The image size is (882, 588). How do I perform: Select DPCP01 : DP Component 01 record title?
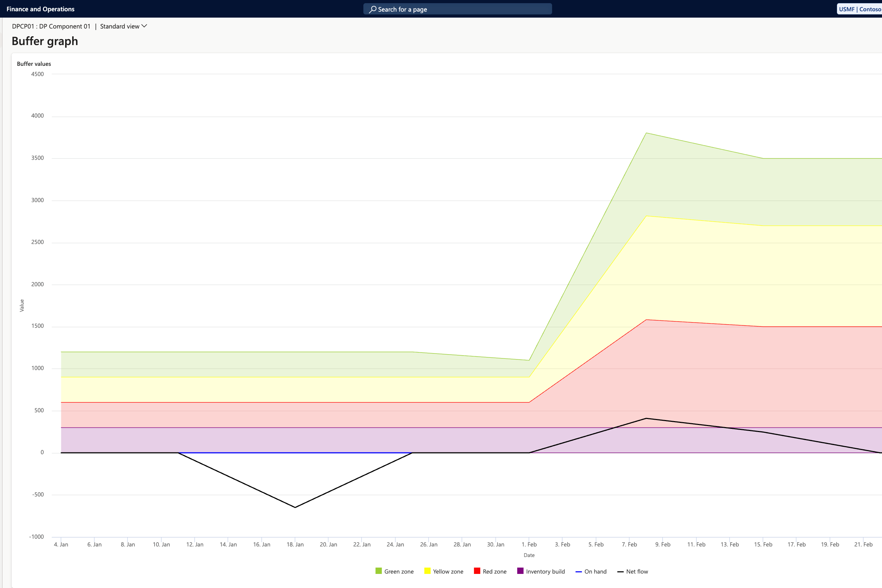pos(51,26)
